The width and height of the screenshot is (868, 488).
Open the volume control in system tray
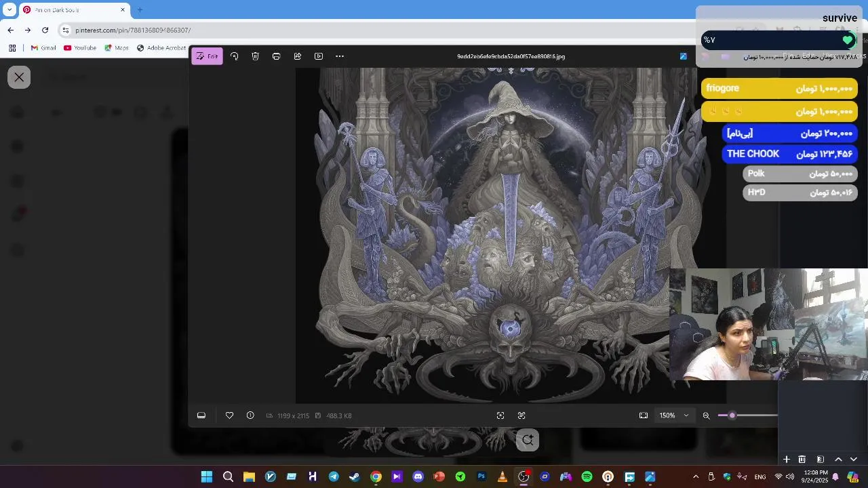(x=790, y=477)
